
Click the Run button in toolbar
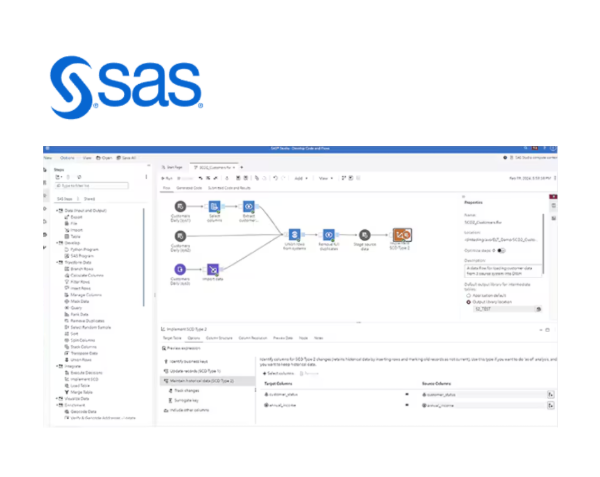(x=170, y=177)
